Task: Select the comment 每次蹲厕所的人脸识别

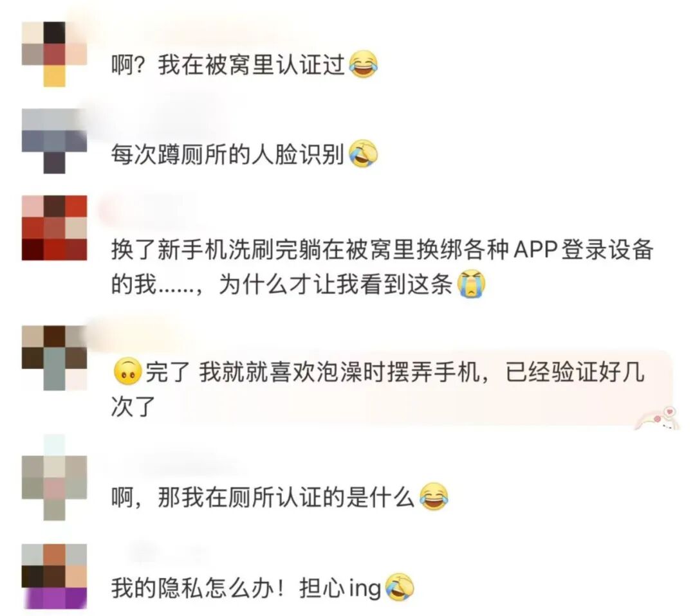Action: (245, 154)
